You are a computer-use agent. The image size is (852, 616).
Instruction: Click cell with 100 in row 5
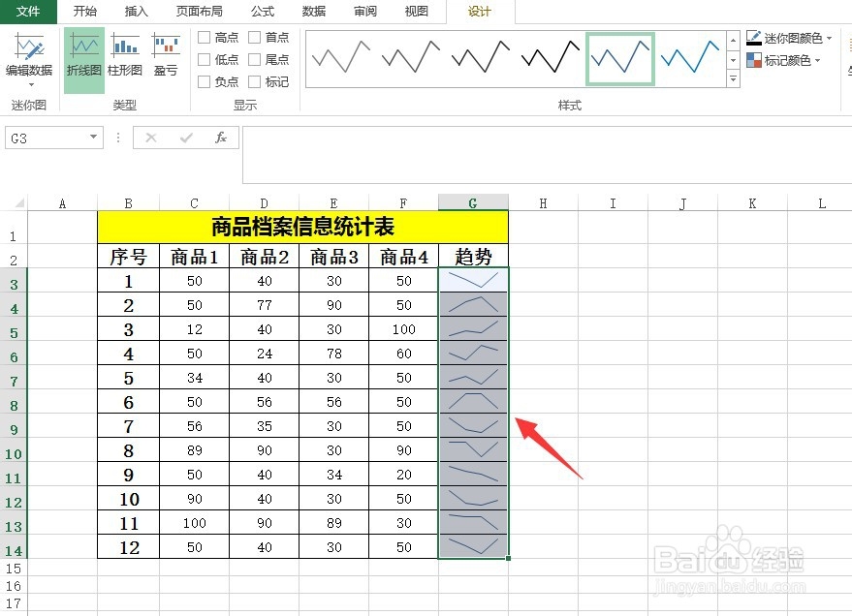coord(403,329)
